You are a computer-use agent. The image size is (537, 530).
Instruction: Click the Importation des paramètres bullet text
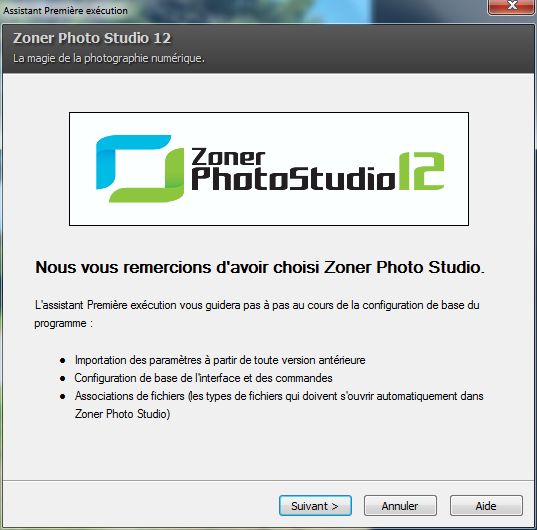tap(220, 360)
